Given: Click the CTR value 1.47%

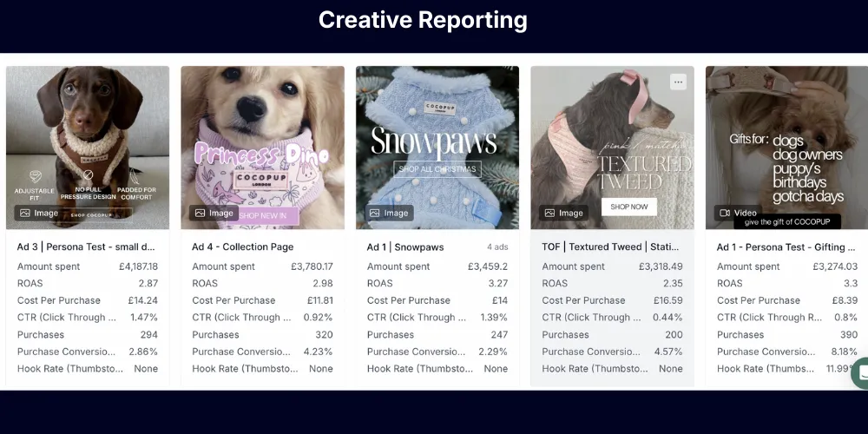Looking at the screenshot, I should pyautogui.click(x=144, y=318).
